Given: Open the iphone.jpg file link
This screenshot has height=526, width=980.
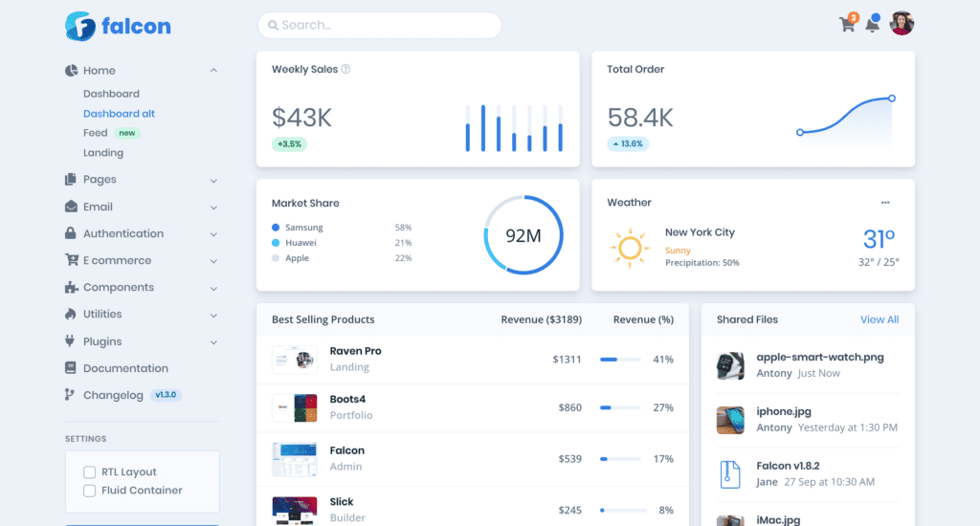Looking at the screenshot, I should click(x=784, y=411).
